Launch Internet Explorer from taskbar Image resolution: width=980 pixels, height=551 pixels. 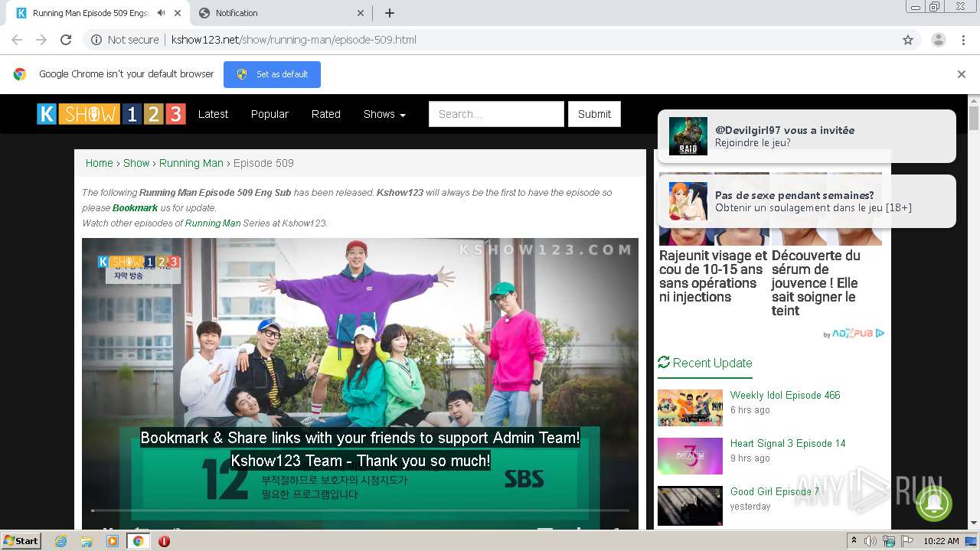click(61, 541)
